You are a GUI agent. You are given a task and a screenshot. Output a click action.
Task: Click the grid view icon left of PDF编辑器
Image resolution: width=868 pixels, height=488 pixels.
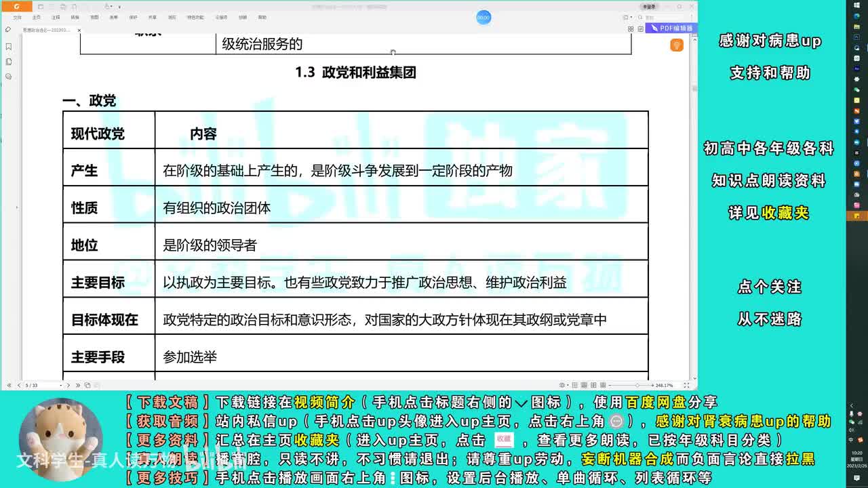[631, 28]
